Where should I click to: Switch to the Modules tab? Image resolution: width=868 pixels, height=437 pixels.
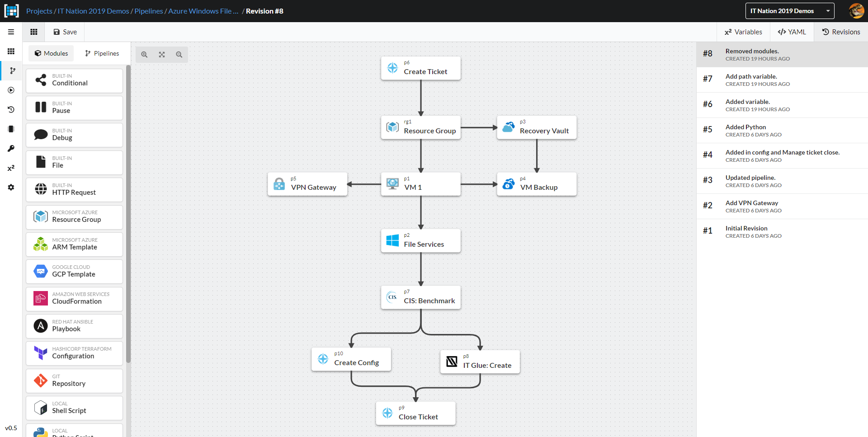[51, 53]
